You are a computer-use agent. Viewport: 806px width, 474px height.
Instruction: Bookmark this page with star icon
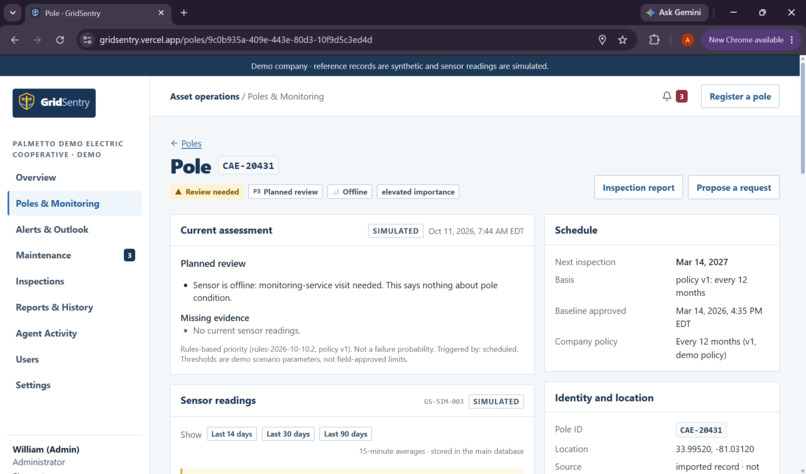[622, 40]
